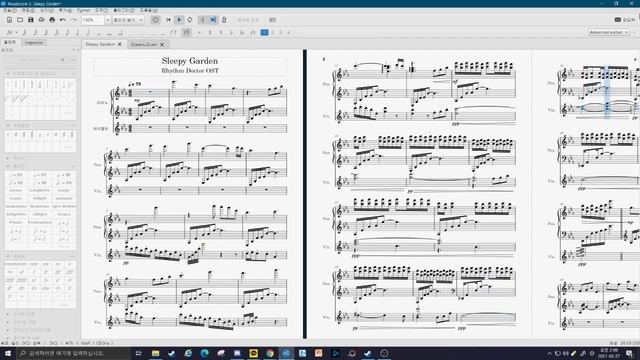The image size is (640, 360).
Task: Apply flat accidental
Action: (x=231, y=32)
